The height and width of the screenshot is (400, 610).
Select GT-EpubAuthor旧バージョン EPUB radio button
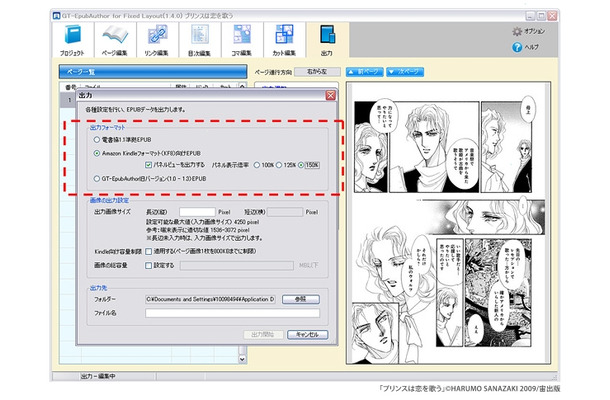[x=97, y=179]
